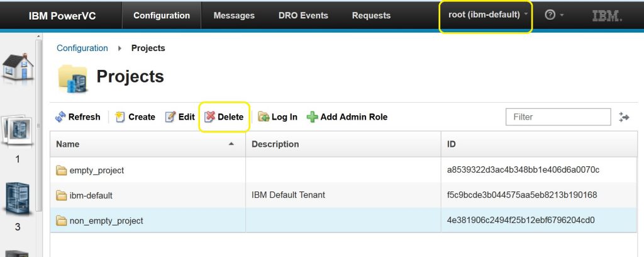Click the Edit project icon
Viewport: 644px width, 257px height.
coord(170,117)
